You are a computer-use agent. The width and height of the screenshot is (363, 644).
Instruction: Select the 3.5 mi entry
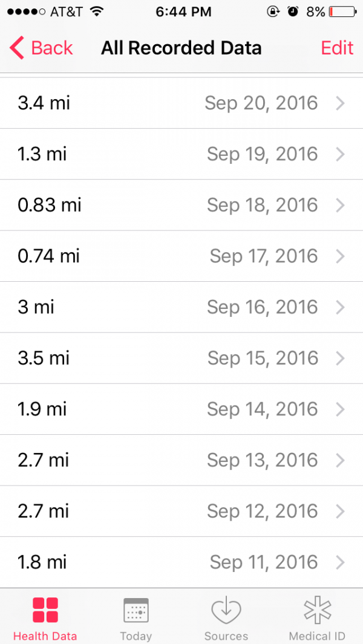point(44,358)
